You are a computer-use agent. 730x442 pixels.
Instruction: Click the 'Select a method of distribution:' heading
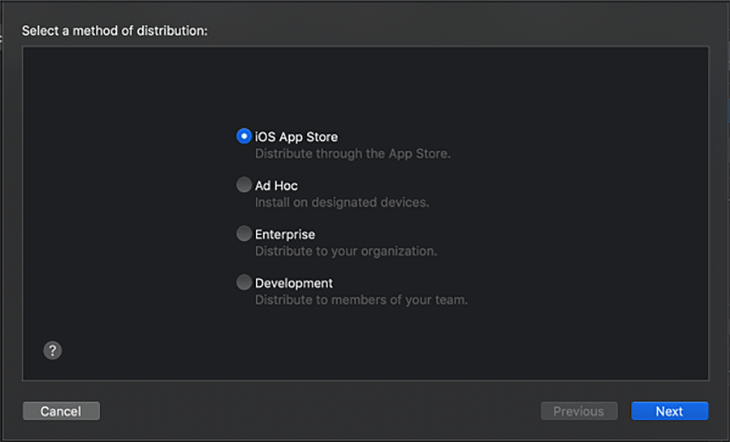pos(115,31)
